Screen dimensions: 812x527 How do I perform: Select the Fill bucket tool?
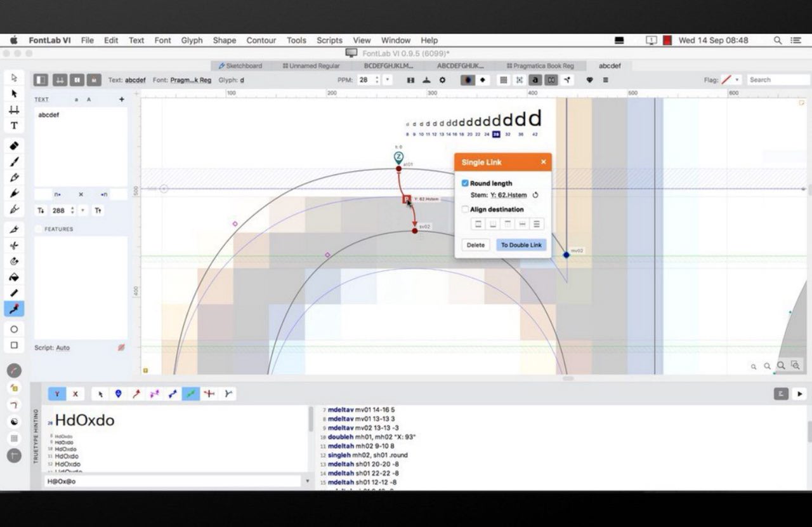(x=14, y=277)
